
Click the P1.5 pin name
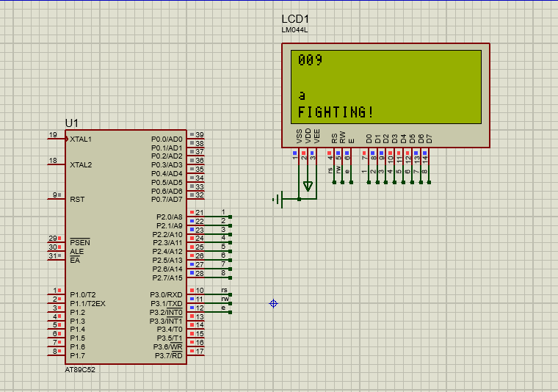point(78,338)
